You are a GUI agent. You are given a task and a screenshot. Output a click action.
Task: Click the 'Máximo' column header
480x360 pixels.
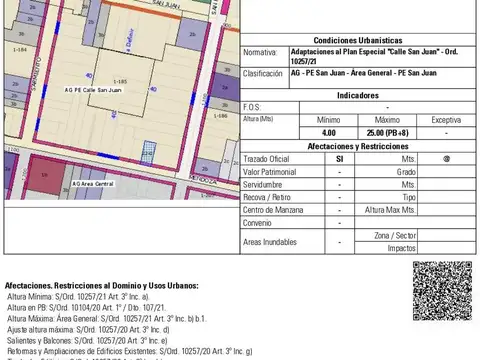[387, 120]
